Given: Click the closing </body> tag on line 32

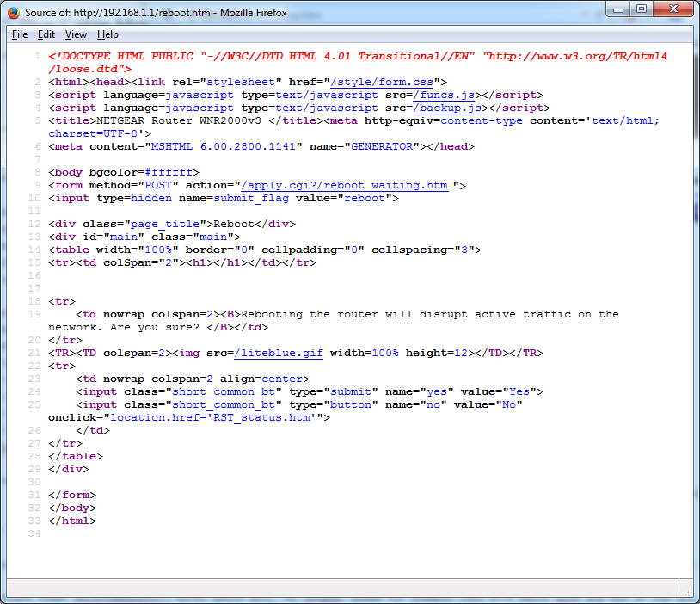Looking at the screenshot, I should pyautogui.click(x=72, y=508).
